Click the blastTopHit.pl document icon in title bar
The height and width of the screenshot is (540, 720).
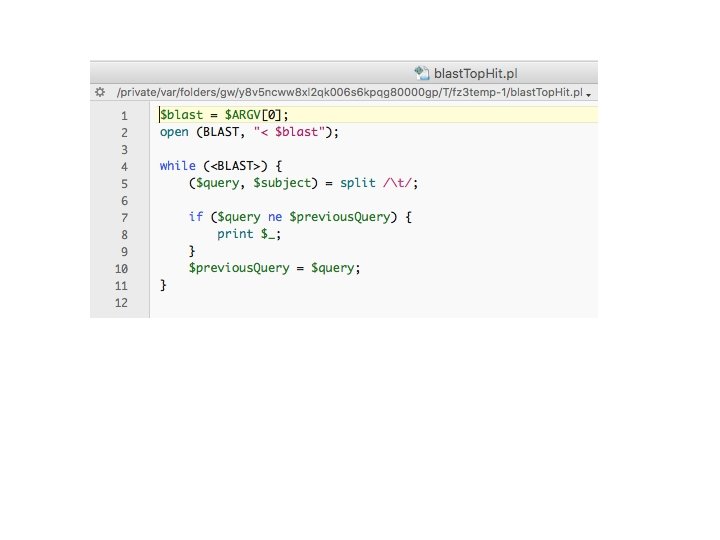point(422,73)
